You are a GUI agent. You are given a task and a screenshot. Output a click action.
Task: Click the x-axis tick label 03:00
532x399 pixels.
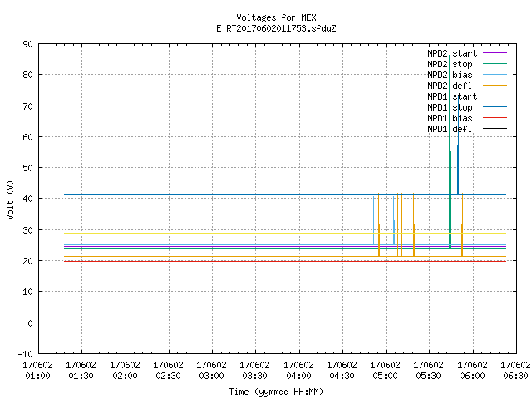coord(211,376)
